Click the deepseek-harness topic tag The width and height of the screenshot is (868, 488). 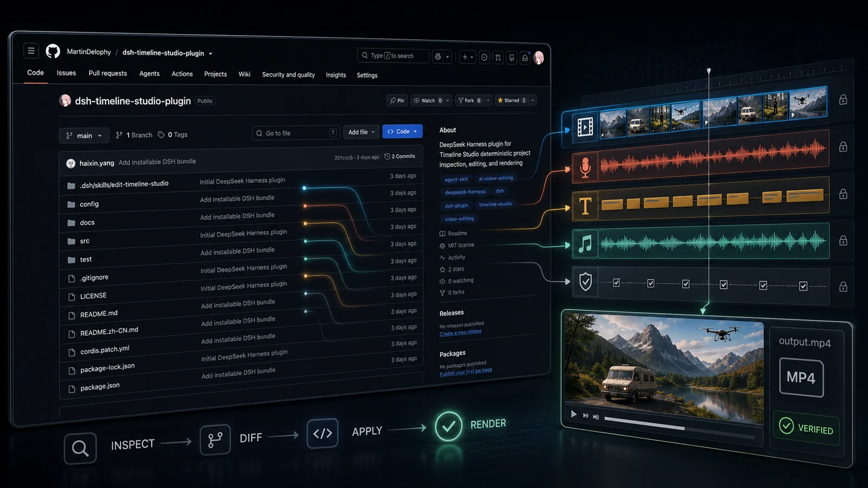(465, 192)
